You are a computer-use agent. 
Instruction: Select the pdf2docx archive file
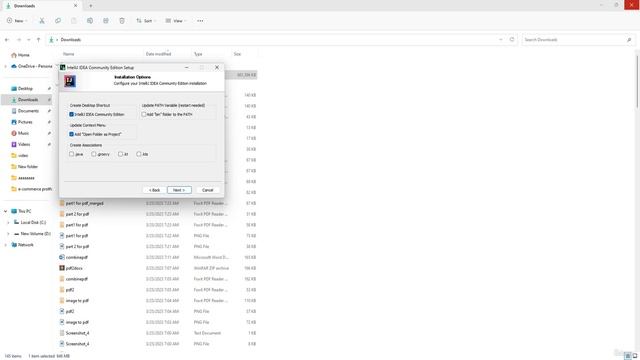coord(74,268)
